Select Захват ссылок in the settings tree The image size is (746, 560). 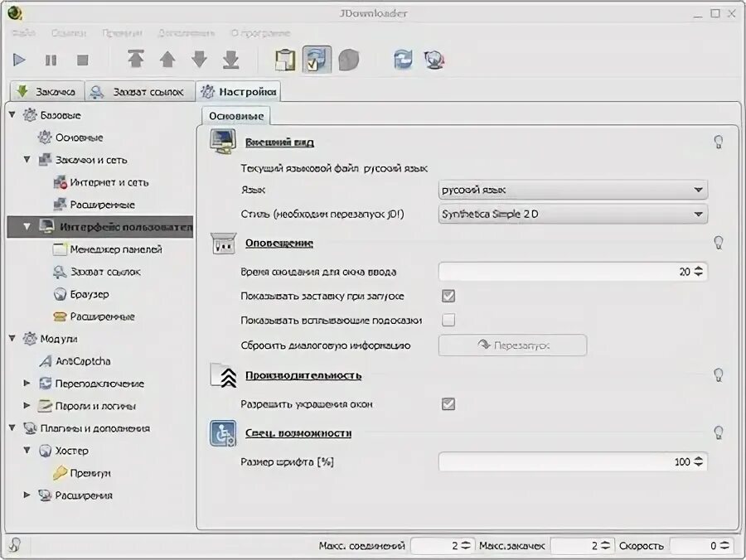click(x=97, y=272)
